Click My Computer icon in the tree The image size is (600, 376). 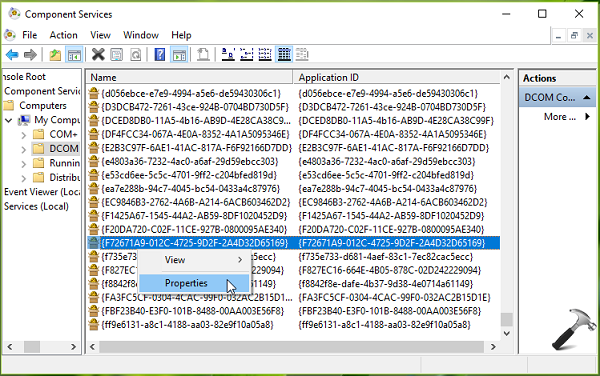click(24, 120)
